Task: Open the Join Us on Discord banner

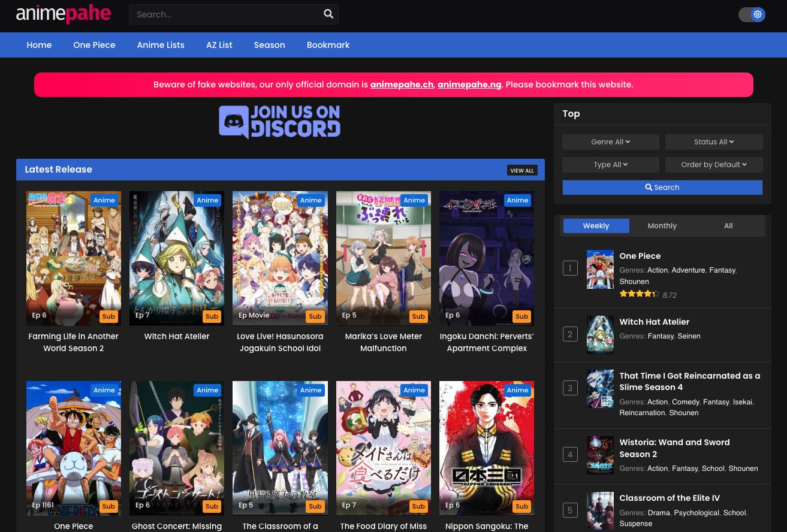Action: point(280,122)
